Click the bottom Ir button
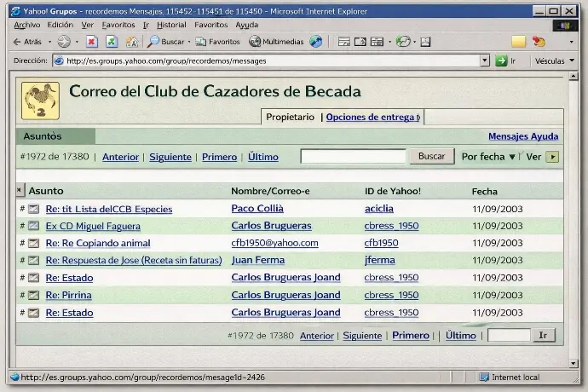 (x=543, y=335)
